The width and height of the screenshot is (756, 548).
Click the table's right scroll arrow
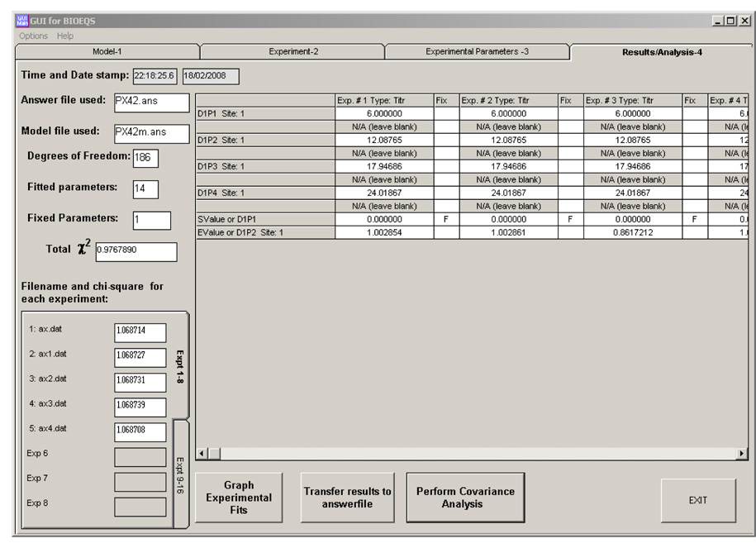coord(742,455)
